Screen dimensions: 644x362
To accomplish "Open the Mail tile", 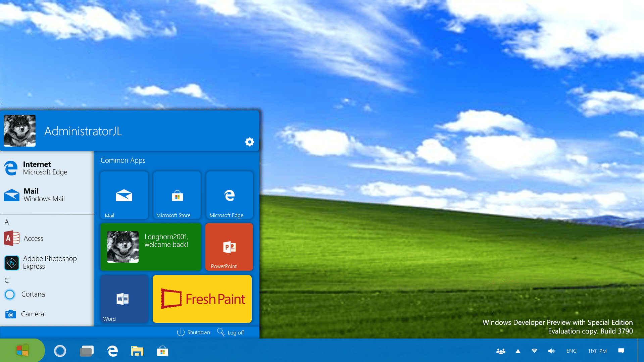I will [x=124, y=195].
